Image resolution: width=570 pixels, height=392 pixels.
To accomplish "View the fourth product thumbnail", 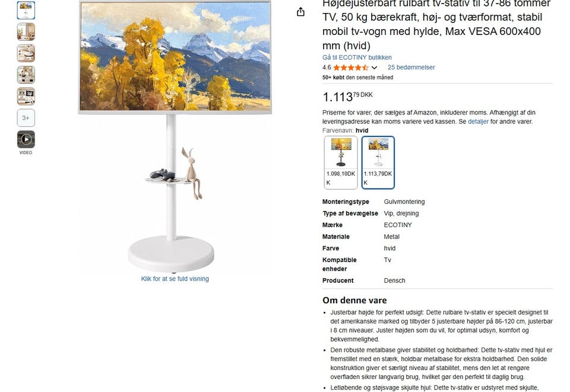I will [26, 75].
